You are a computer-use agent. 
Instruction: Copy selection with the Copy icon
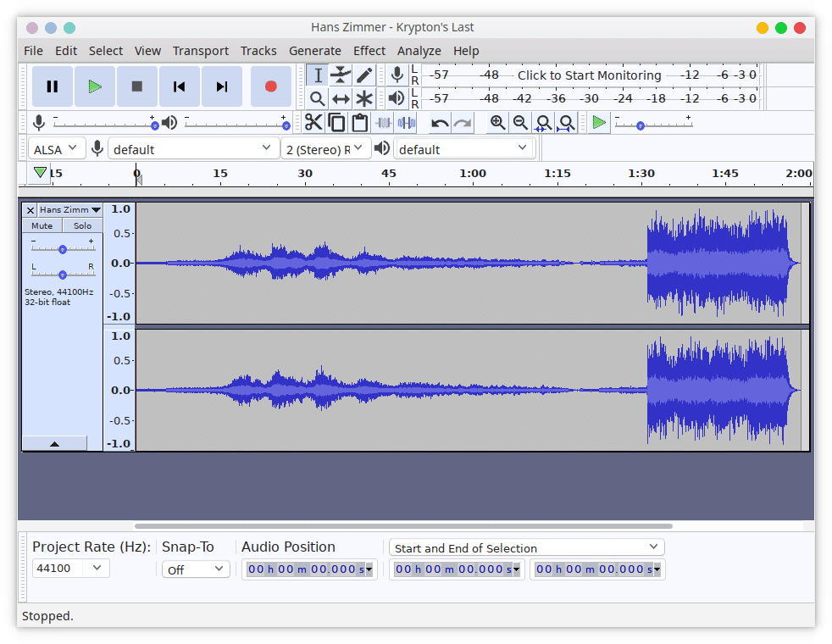click(x=336, y=123)
